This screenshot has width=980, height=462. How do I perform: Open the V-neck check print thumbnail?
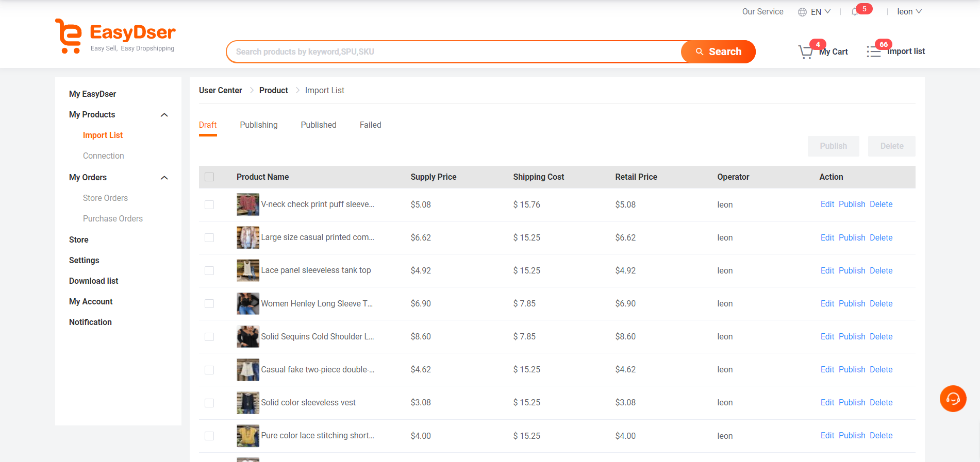(248, 204)
